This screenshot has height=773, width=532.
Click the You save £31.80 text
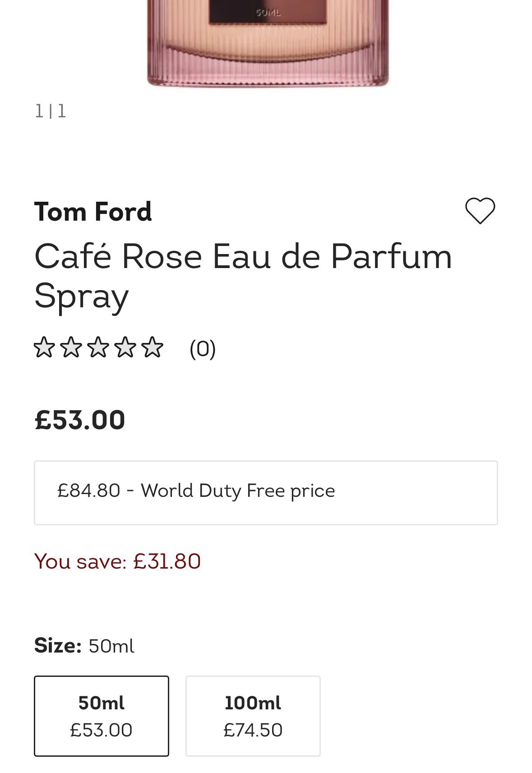tap(117, 561)
